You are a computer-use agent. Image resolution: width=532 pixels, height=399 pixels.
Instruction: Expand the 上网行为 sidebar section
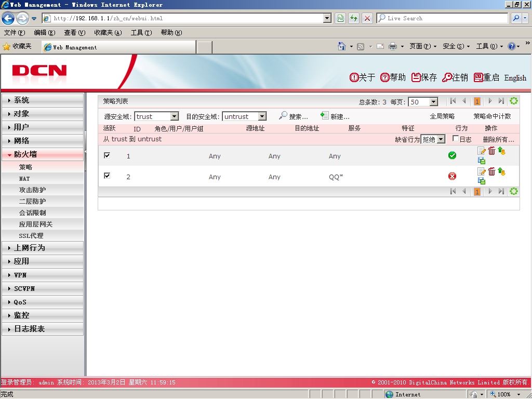click(x=43, y=248)
